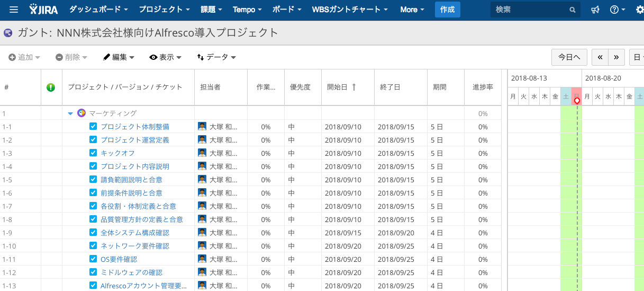This screenshot has height=291, width=644.
Task: Open the settings gear menu
Action: point(639,10)
